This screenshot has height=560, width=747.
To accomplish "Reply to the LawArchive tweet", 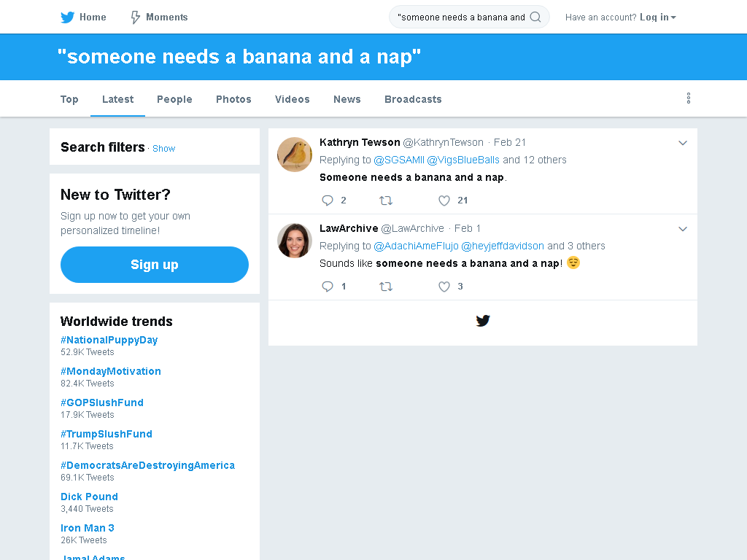I will pos(328,287).
